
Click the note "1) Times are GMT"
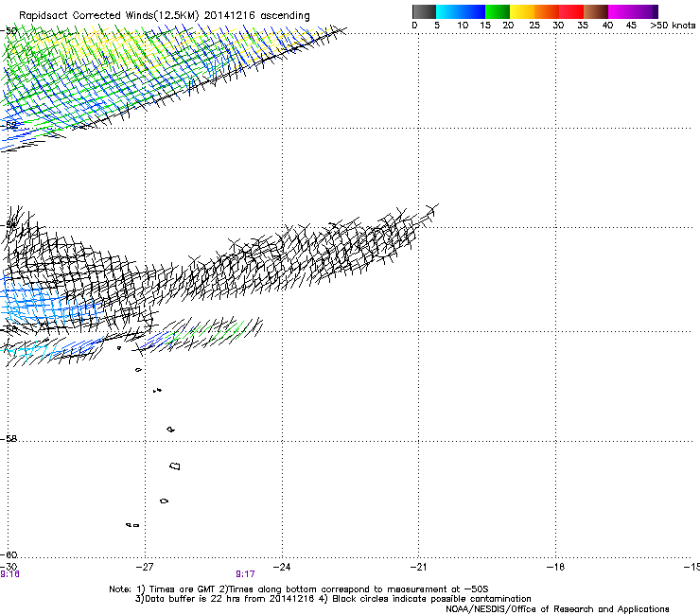point(177,589)
